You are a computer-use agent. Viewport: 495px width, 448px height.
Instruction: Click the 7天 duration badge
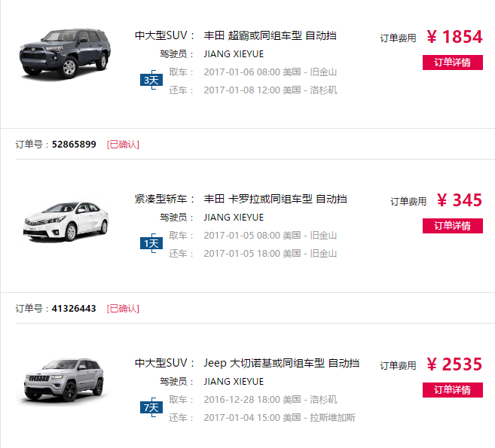point(151,407)
